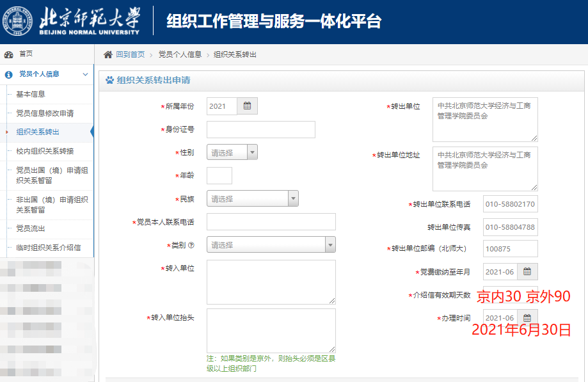588x382 pixels.
Task: Click the 首页 sidebar icon
Action: (9, 54)
